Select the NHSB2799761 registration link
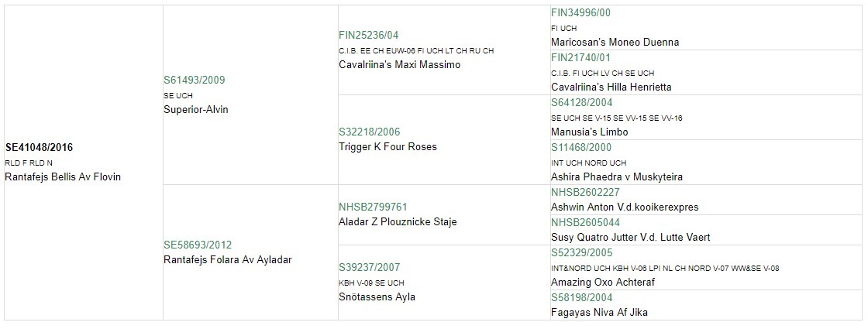This screenshot has width=868, height=329. point(373,207)
